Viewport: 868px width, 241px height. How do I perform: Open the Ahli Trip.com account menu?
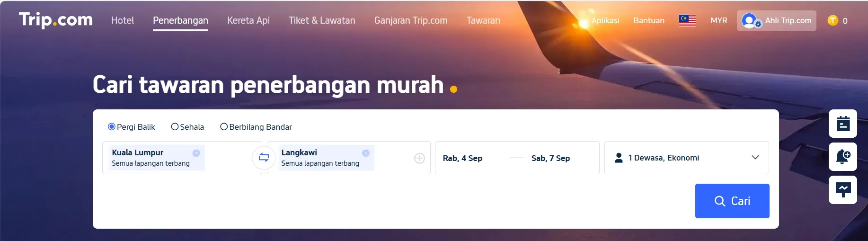coord(776,20)
